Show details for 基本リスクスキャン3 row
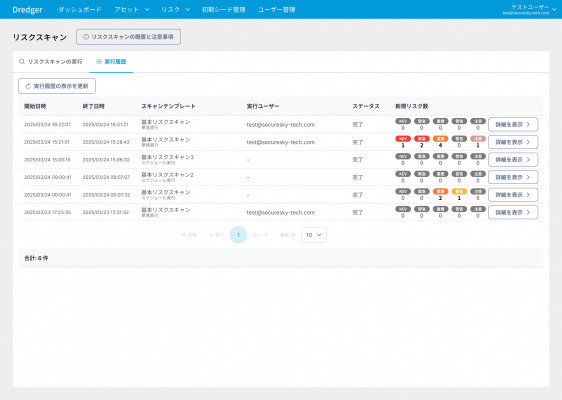562x400 pixels. coord(513,159)
